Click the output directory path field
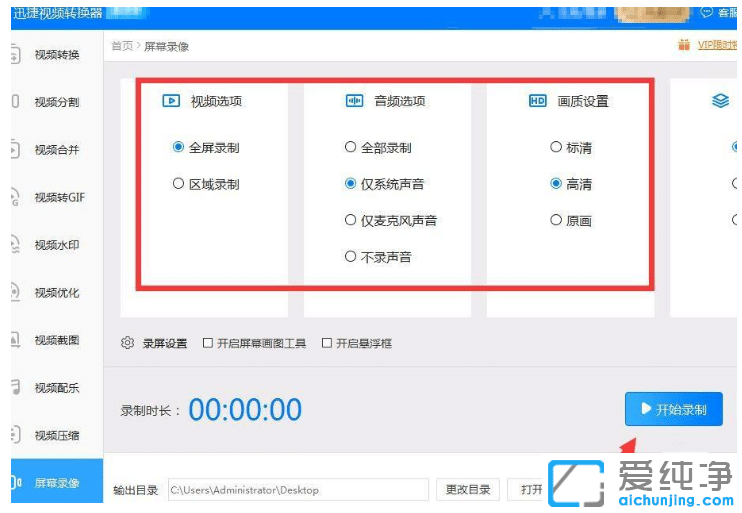The image size is (742, 513). click(299, 489)
